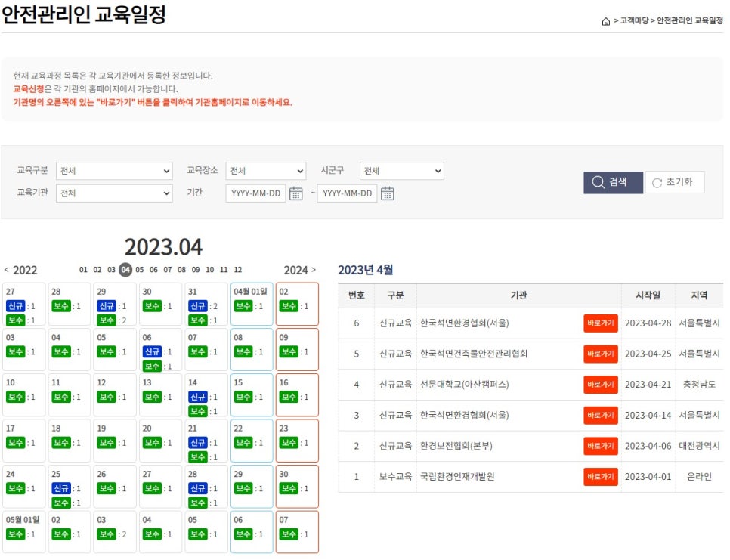Select month 07 in month selector

(168, 270)
